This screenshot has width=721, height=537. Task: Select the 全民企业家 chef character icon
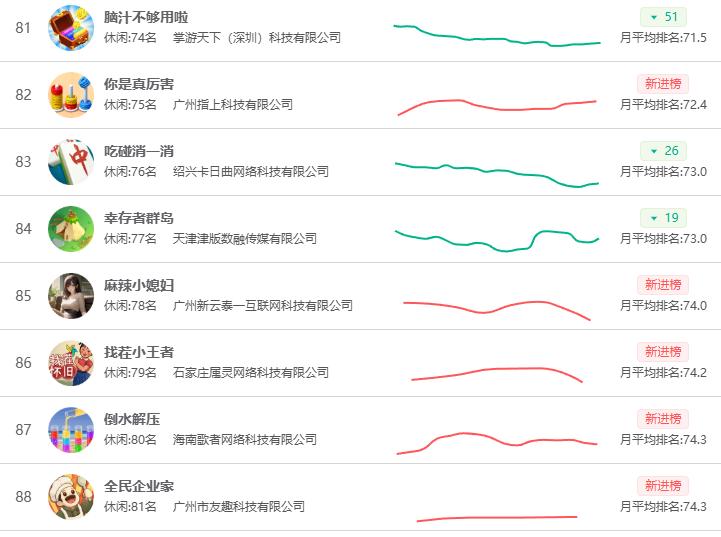tap(71, 497)
